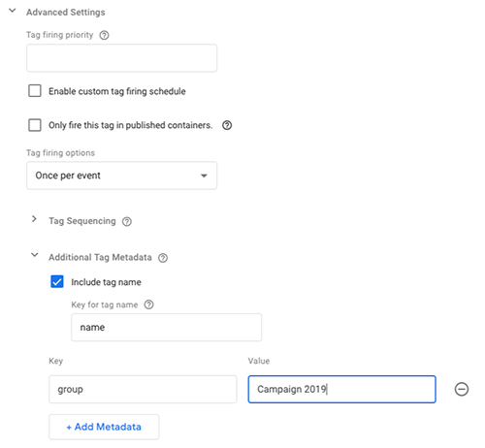Expand the Tag Sequencing section
The width and height of the screenshot is (485, 448).
(x=34, y=219)
